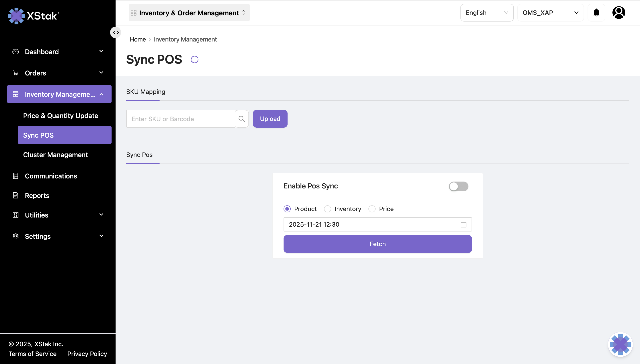Switch to the SKU Mapping tab
The width and height of the screenshot is (640, 364).
(x=145, y=92)
